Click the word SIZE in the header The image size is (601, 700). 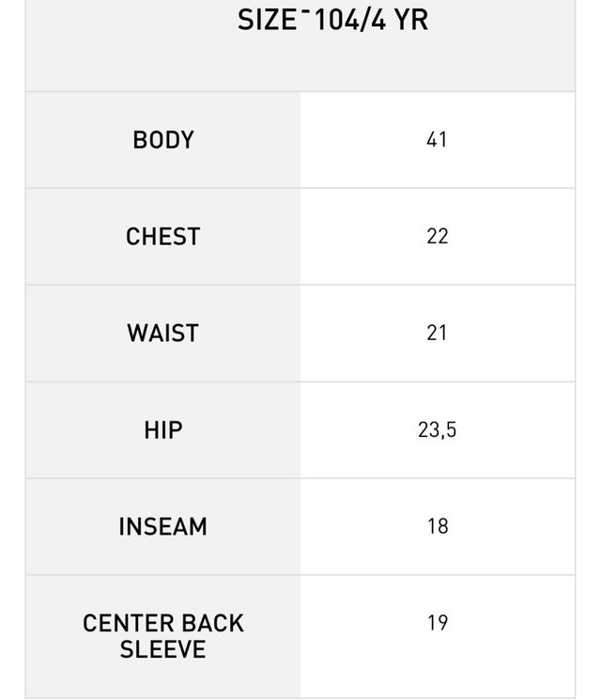click(x=267, y=20)
